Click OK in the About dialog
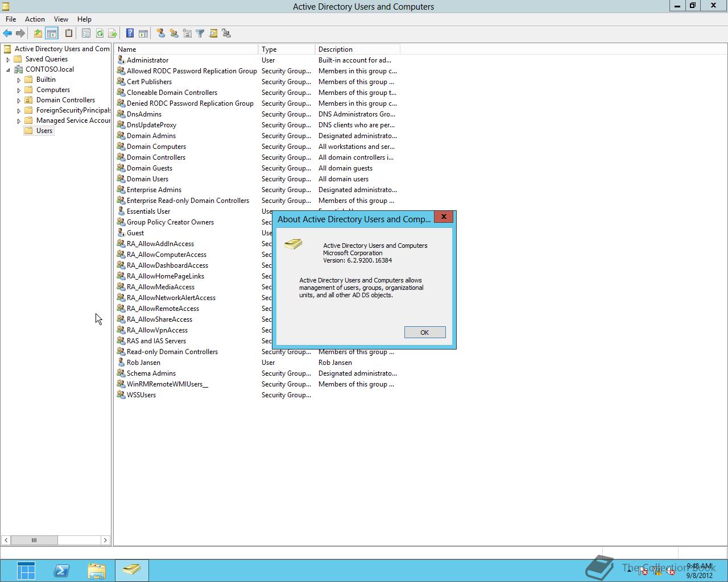 (425, 332)
